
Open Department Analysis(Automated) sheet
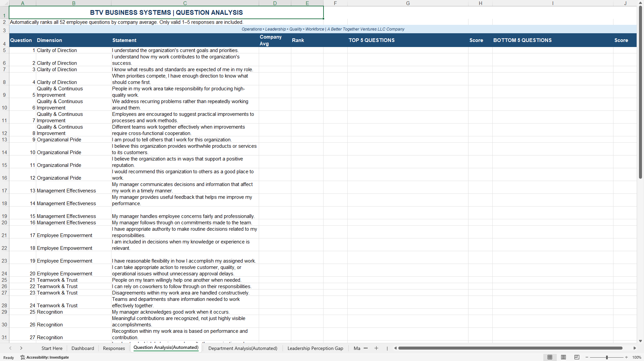coord(243,348)
